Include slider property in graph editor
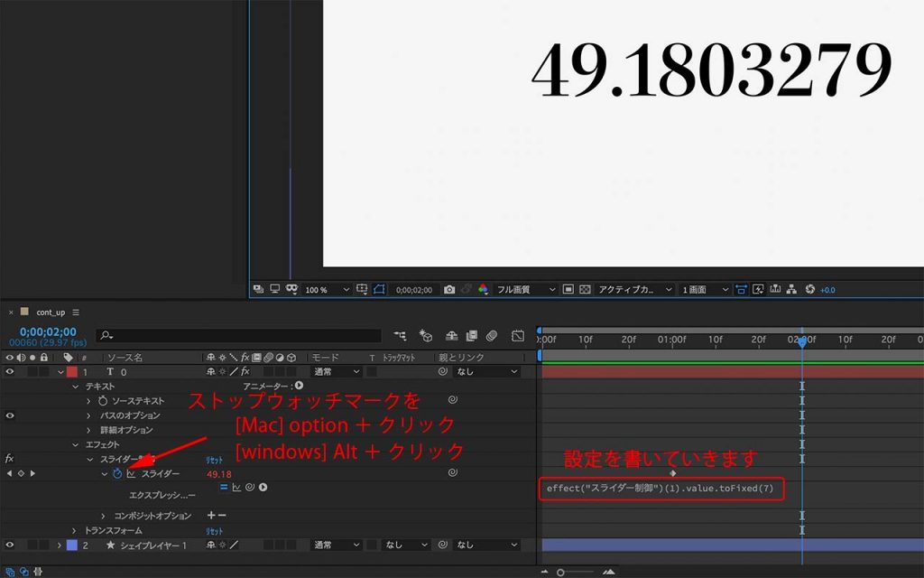The width and height of the screenshot is (924, 578). coord(131,473)
